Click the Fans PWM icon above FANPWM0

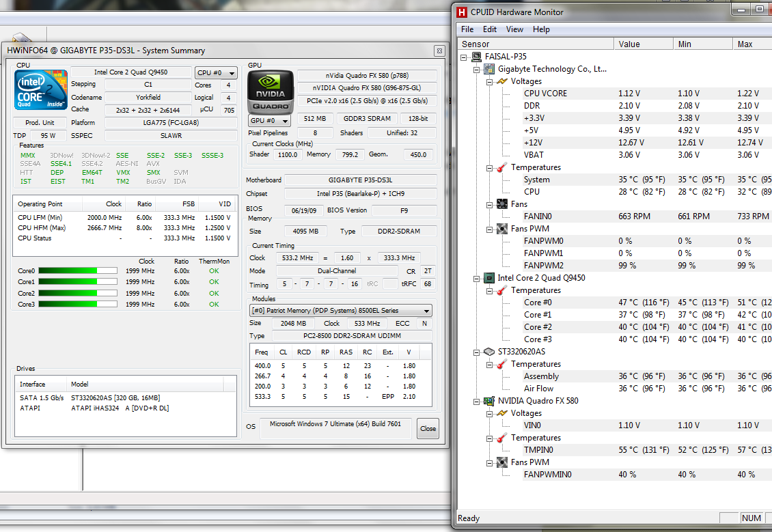501,229
